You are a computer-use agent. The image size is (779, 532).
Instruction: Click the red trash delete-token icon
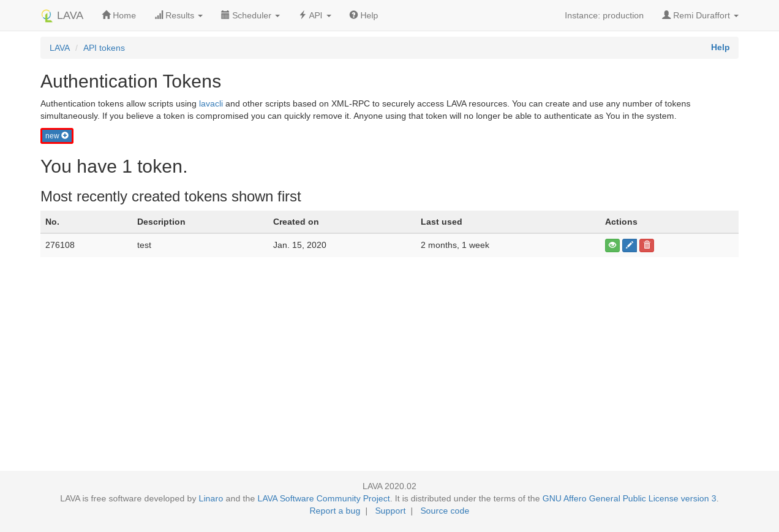(646, 245)
